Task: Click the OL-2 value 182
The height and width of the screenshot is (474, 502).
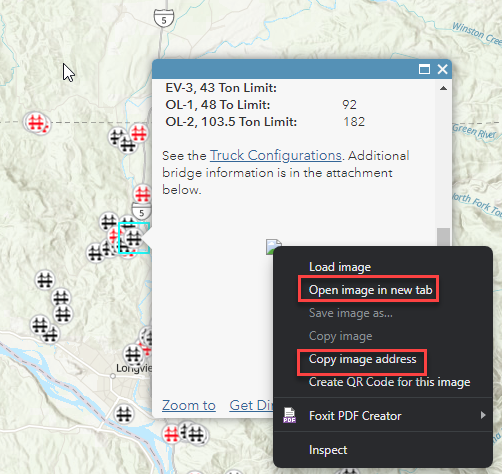Action: coord(354,122)
